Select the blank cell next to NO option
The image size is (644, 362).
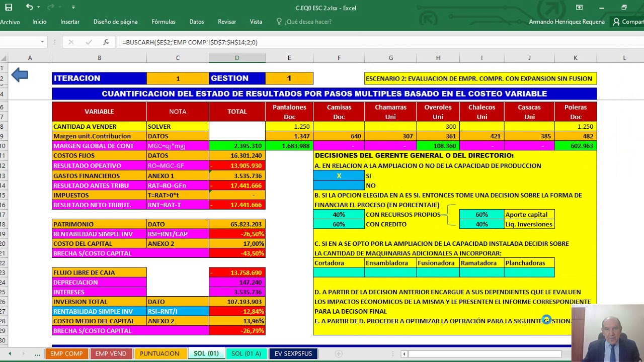pyautogui.click(x=339, y=186)
